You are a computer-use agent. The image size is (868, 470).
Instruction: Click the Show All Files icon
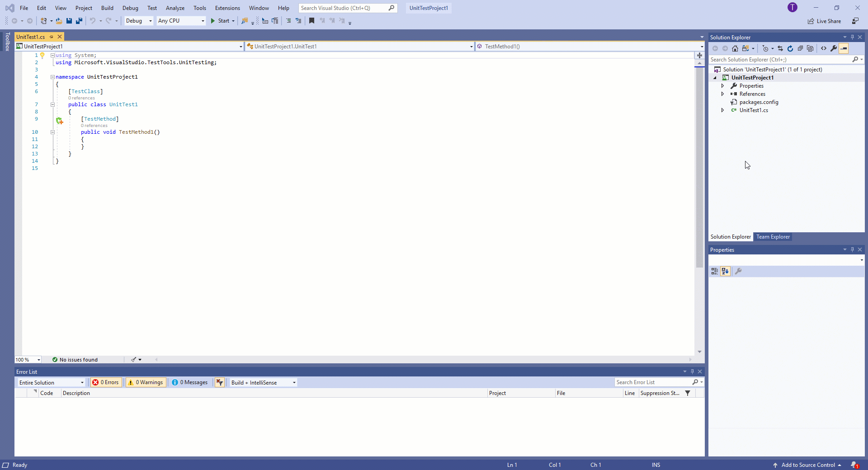(x=810, y=48)
